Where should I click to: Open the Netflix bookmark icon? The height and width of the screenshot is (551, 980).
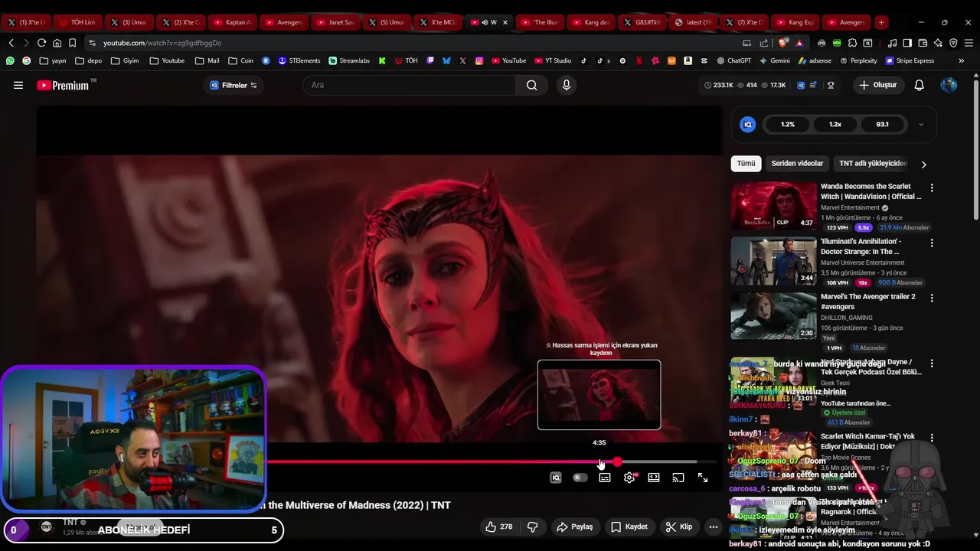click(640, 60)
